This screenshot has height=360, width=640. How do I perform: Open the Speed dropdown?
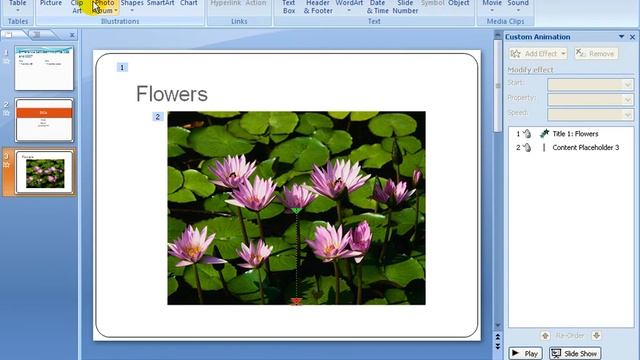590,114
